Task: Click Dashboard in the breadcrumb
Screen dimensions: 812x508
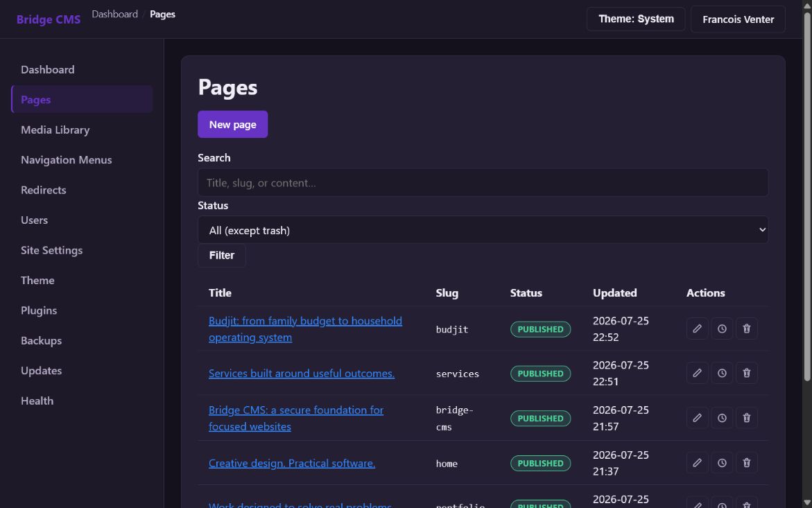Action: (114, 14)
